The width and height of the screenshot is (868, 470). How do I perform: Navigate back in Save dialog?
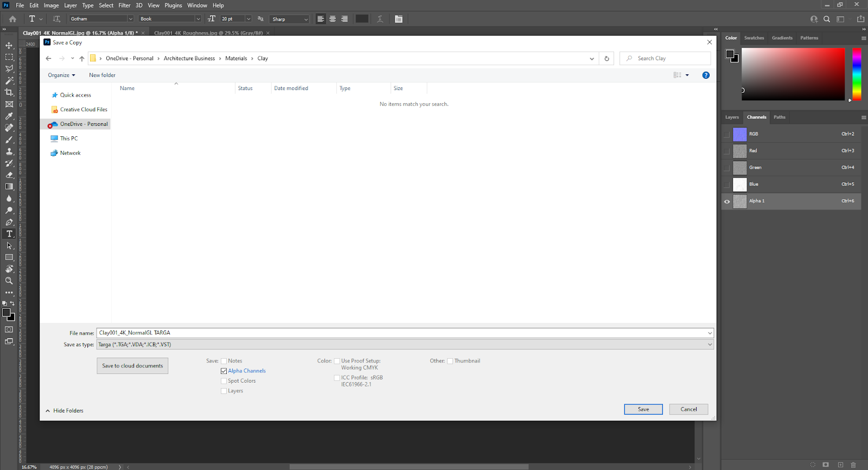49,59
